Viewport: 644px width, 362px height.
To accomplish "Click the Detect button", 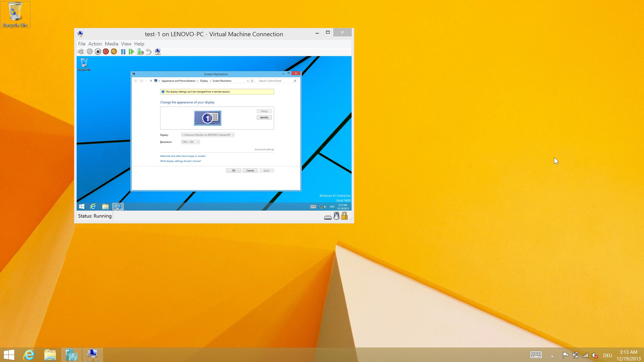I will [264, 111].
